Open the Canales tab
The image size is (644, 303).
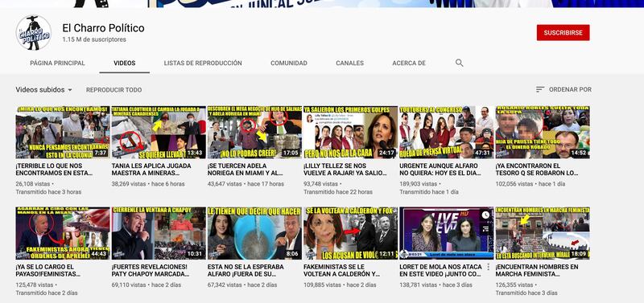(349, 63)
